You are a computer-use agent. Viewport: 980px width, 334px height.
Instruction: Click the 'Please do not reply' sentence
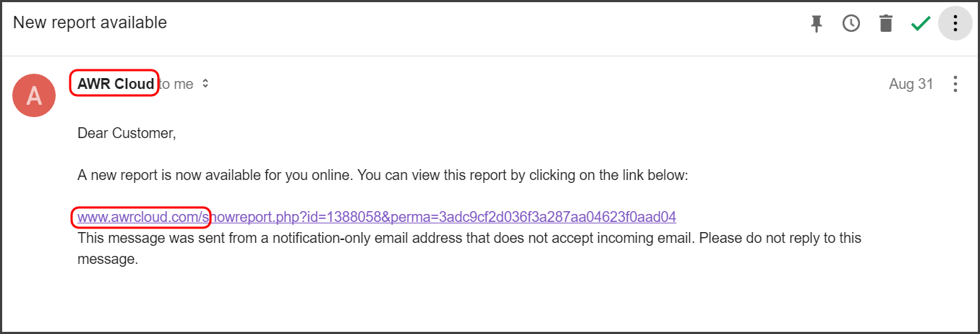[x=780, y=238]
